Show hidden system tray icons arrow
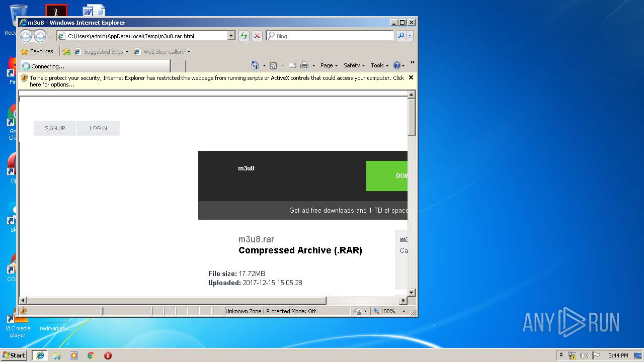The image size is (644, 362). [x=561, y=355]
